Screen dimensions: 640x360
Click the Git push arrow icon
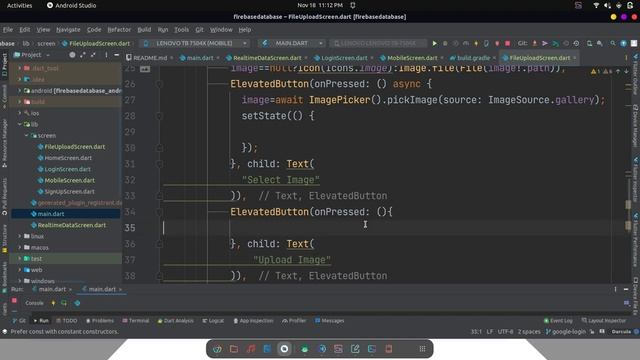[544, 43]
